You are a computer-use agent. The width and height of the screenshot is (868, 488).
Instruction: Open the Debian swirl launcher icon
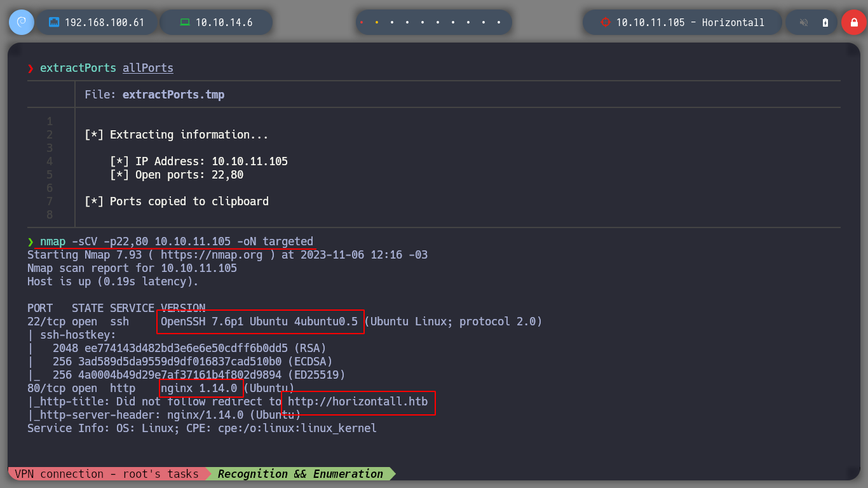click(22, 22)
